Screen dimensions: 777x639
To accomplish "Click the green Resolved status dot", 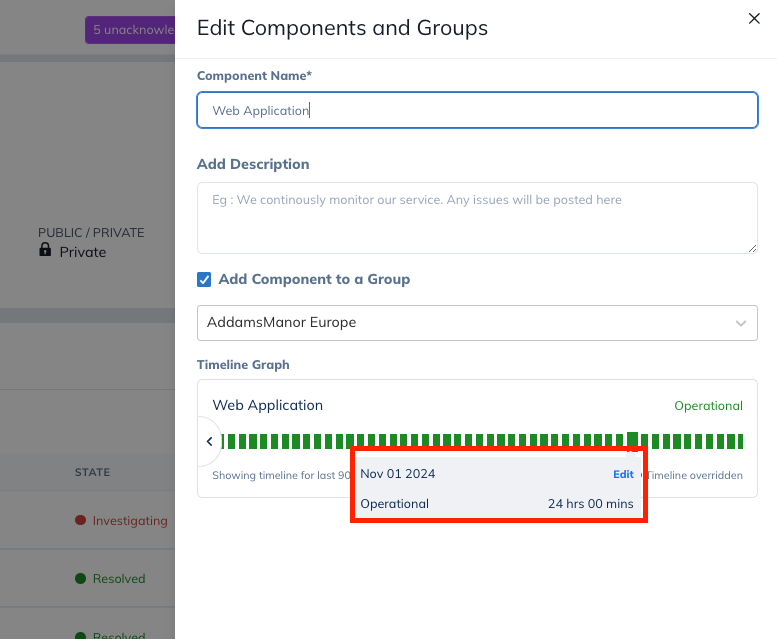I will pos(81,579).
